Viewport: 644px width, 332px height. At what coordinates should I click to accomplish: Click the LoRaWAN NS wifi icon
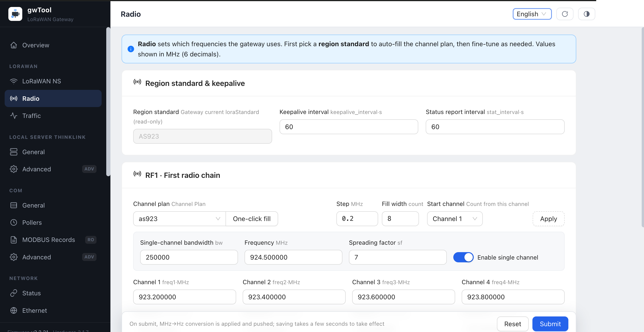pyautogui.click(x=14, y=81)
